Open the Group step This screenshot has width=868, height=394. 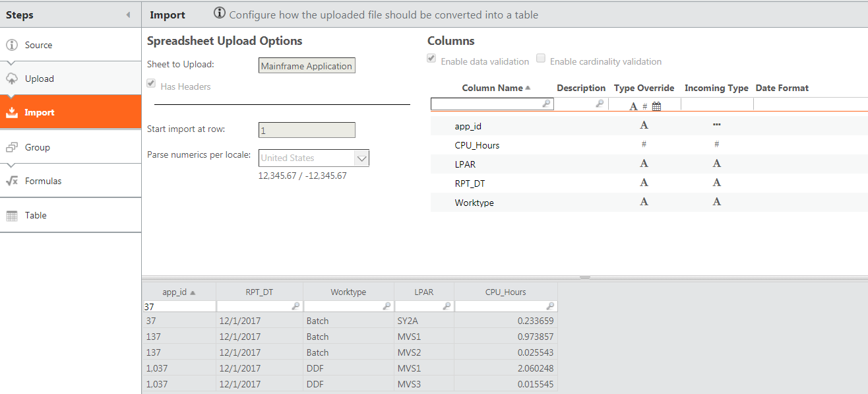[37, 147]
